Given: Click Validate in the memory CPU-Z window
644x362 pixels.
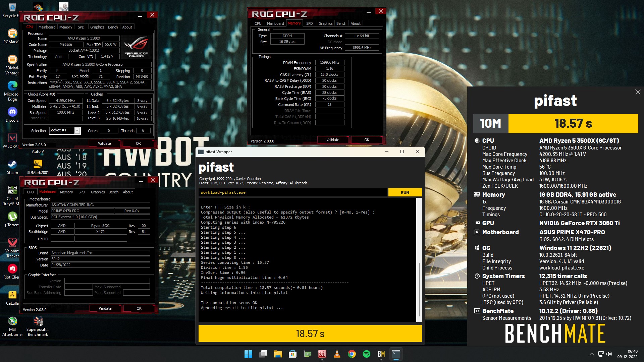Looking at the screenshot, I should pos(333,140).
